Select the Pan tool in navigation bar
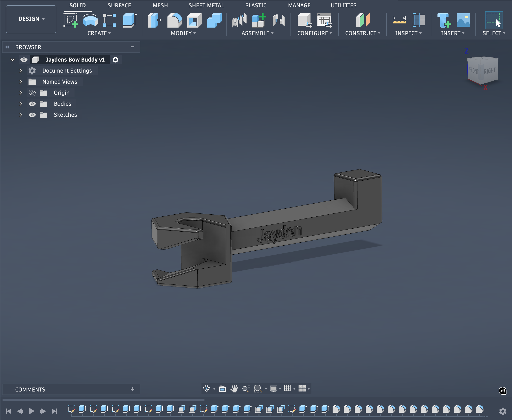 (x=234, y=389)
